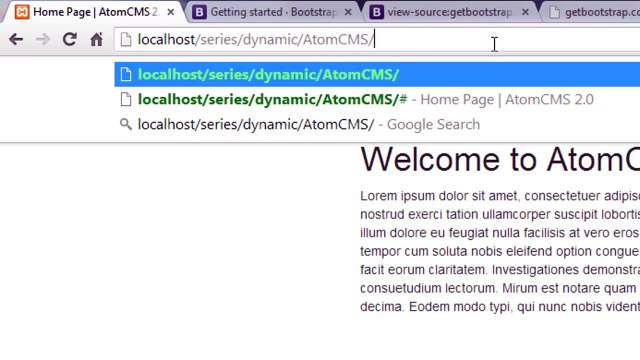Switch to the Getting started · Bootstrap tab
640x360 pixels.
coord(273,12)
